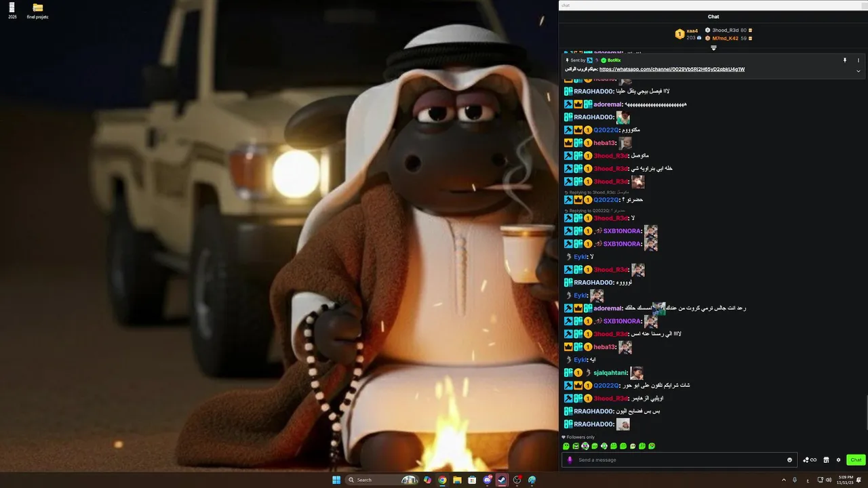Open OBS Studio from the taskbar
Viewport: 868px width, 488px height.
point(517,480)
